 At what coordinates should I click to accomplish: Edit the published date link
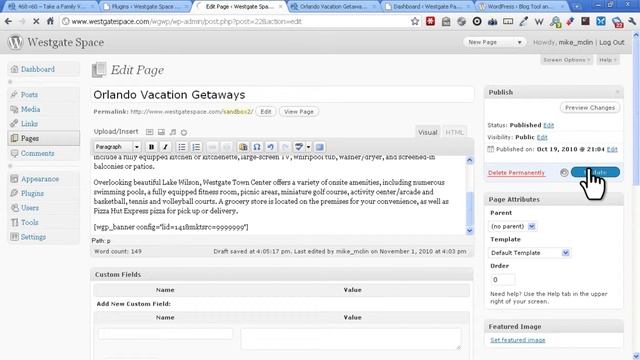coord(612,149)
